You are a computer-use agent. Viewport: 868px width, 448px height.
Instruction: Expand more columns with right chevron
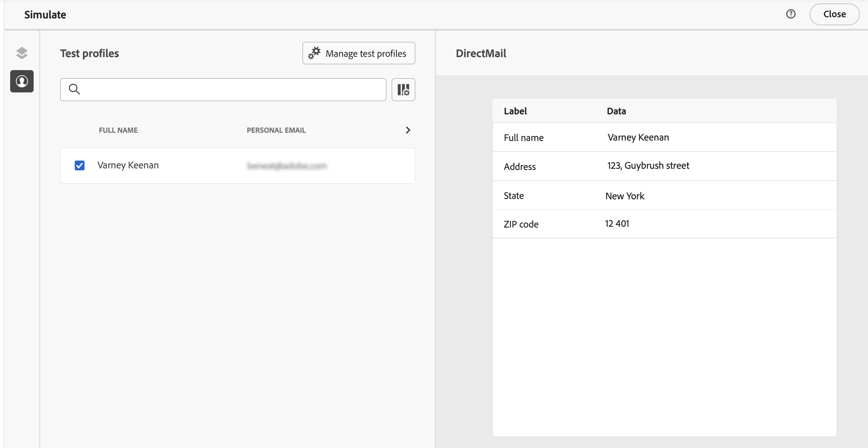click(x=408, y=130)
